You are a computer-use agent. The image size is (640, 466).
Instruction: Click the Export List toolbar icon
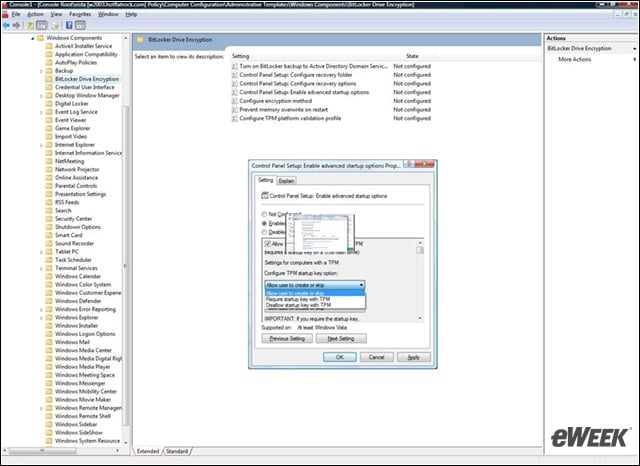56,25
